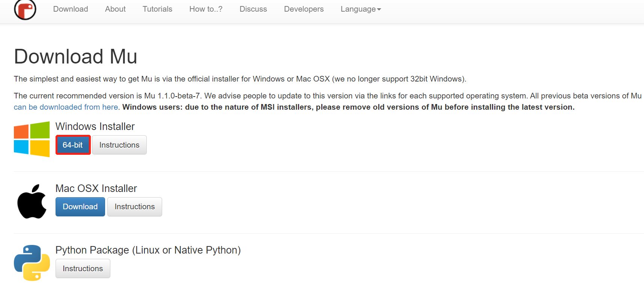Download the 64-bit Windows installer

(x=73, y=145)
